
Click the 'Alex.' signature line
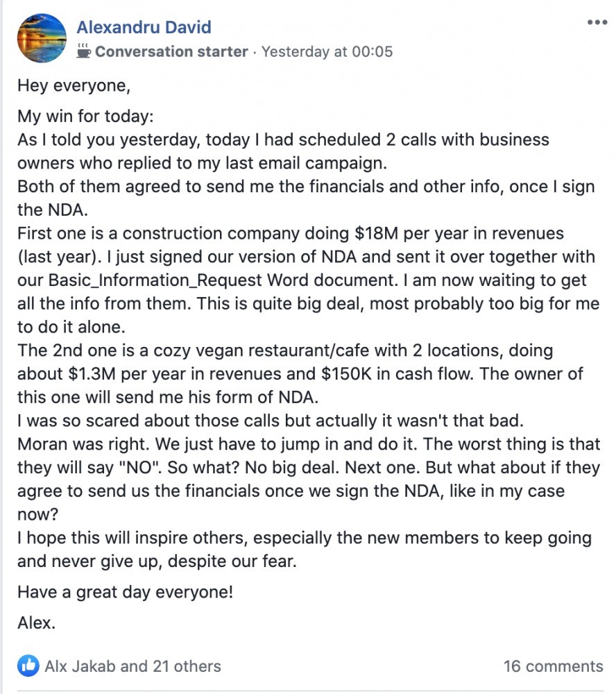tap(36, 623)
